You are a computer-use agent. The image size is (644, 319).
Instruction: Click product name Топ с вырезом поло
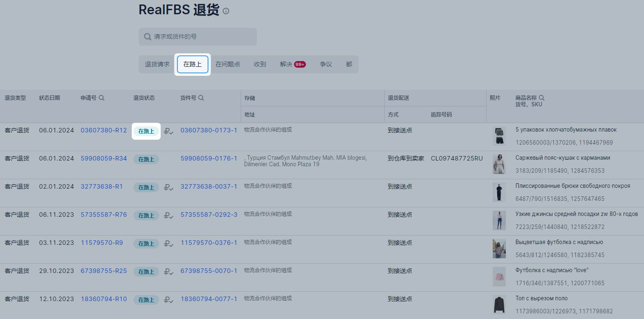[542, 298]
